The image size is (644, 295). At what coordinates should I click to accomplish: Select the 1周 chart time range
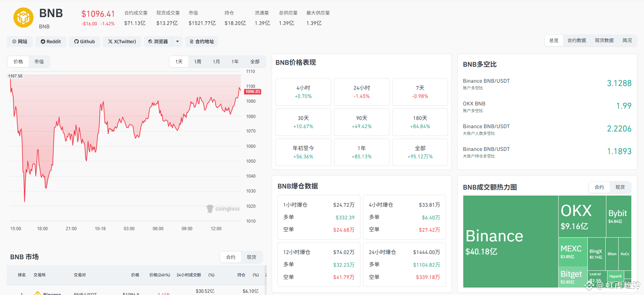click(x=198, y=62)
